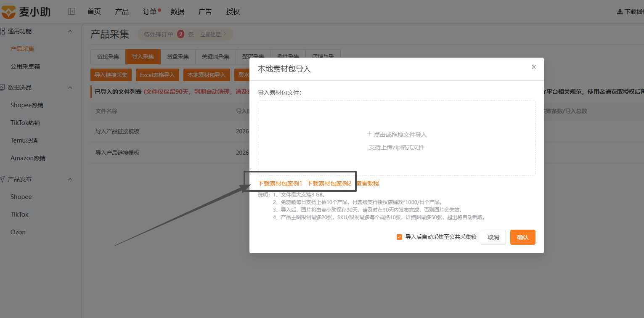Collapse the sidebar with the toggle icon
The height and width of the screenshot is (318, 644).
[x=72, y=12]
